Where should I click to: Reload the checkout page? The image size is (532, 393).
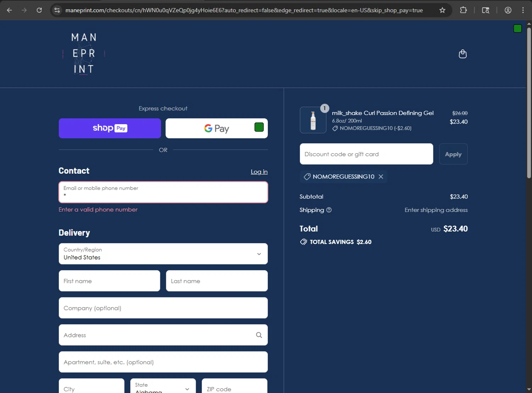coord(39,10)
